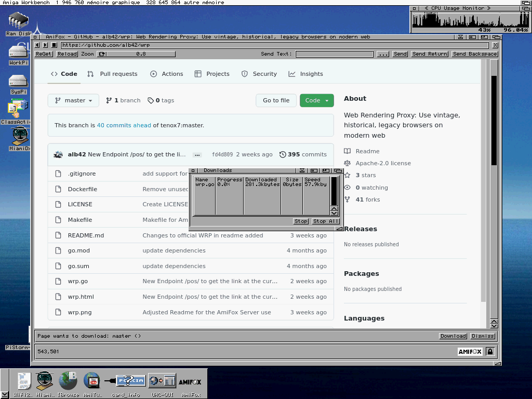Click the Downloads list scrollbar
This screenshot has width=532, height=399.
point(334,191)
